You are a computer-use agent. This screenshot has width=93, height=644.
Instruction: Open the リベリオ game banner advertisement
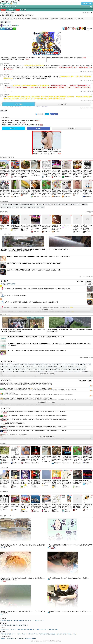click(46, 43)
